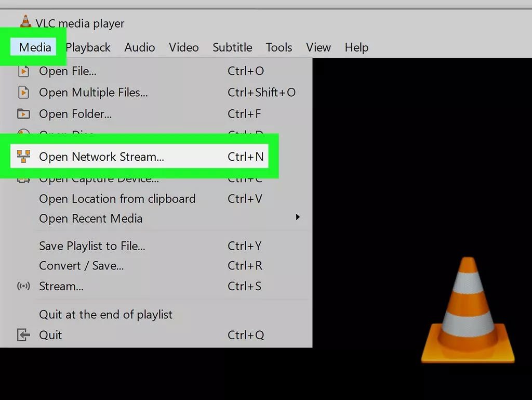Viewport: 532px width, 400px height.
Task: Open the Audio menu
Action: [x=139, y=47]
